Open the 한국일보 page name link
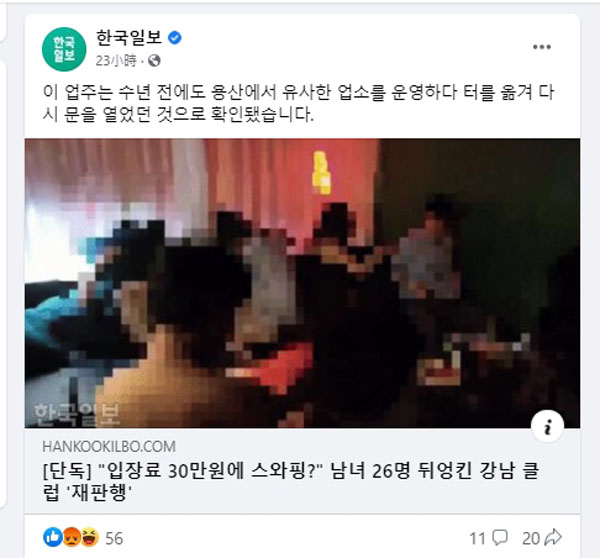 [129, 38]
